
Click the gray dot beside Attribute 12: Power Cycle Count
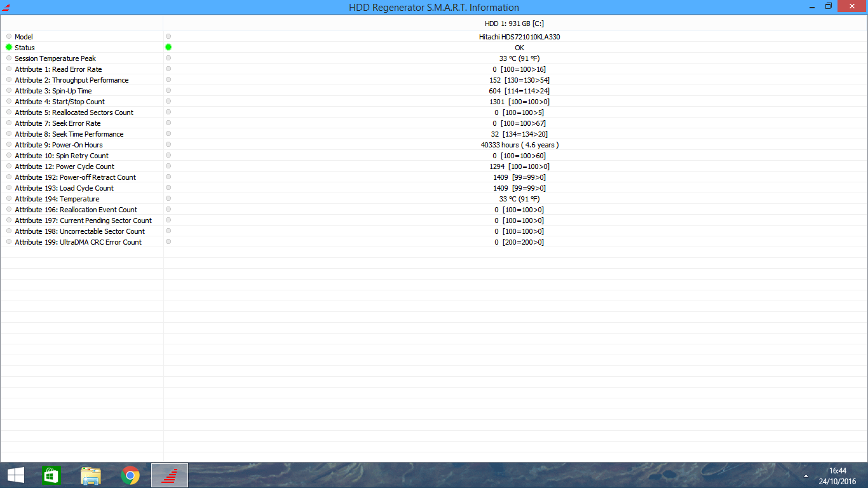[9, 166]
